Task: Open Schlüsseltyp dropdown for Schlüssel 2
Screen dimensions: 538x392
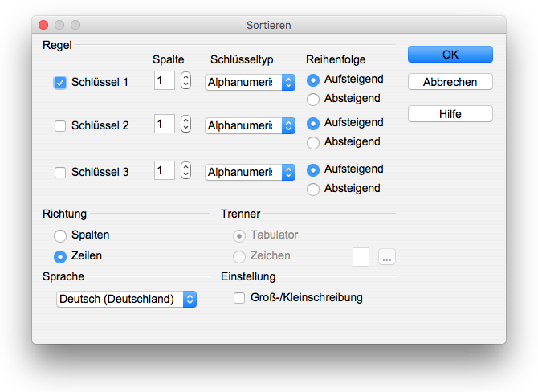Action: point(250,125)
